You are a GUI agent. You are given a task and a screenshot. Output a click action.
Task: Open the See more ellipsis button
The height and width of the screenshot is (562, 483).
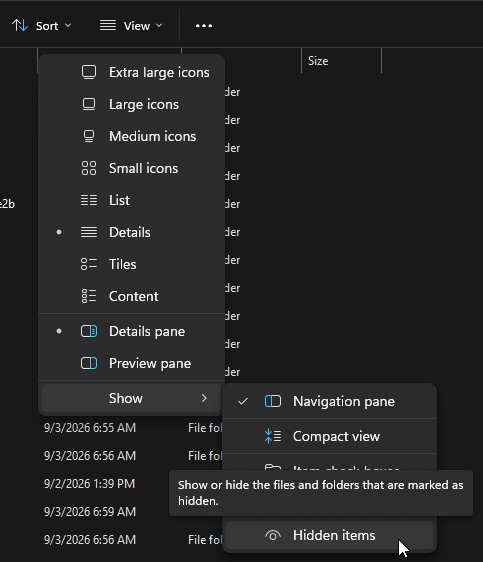[204, 26]
